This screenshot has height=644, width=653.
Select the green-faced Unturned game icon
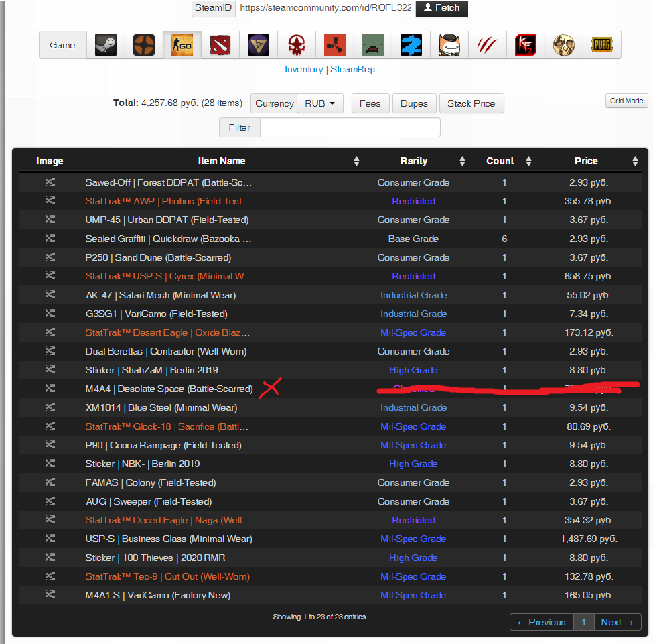[x=373, y=45]
